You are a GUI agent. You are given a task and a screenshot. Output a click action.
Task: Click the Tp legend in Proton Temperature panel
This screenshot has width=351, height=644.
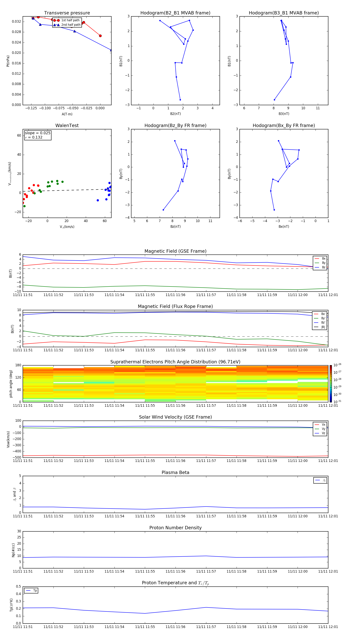[31, 591]
